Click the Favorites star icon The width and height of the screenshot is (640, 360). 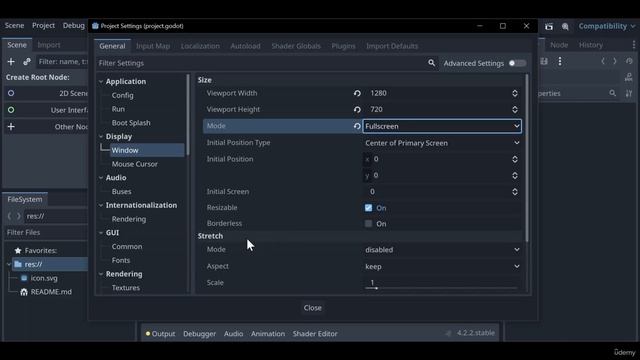[18, 251]
